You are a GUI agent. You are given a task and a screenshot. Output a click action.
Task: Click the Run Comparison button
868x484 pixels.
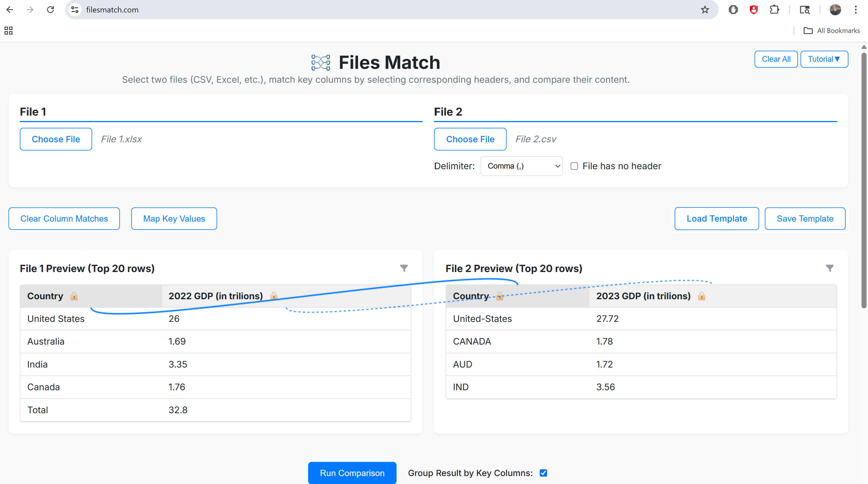click(x=352, y=473)
